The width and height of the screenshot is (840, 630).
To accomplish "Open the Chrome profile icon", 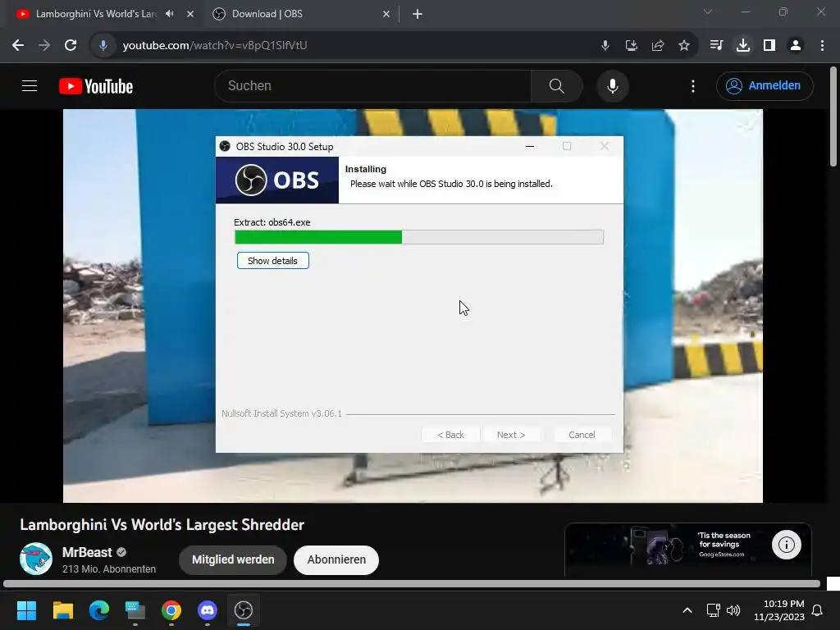I will coord(796,46).
